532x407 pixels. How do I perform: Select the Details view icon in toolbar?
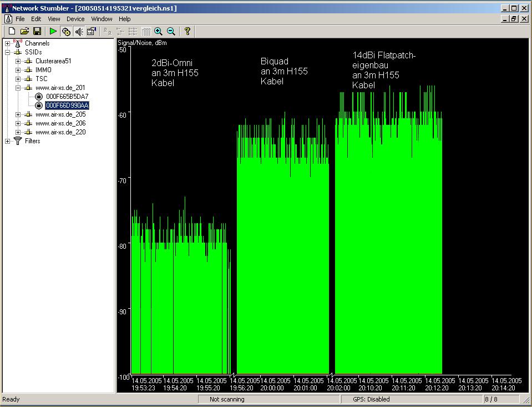[146, 31]
